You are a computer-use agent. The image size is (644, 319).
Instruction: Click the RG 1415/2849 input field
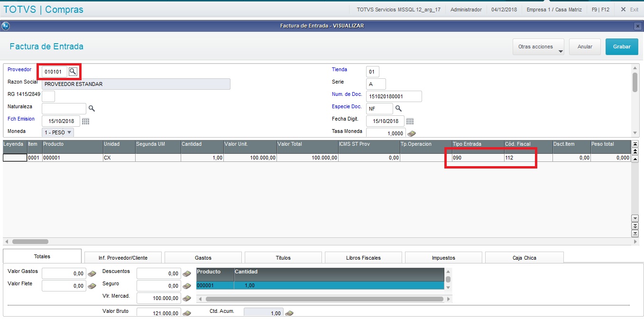click(48, 96)
